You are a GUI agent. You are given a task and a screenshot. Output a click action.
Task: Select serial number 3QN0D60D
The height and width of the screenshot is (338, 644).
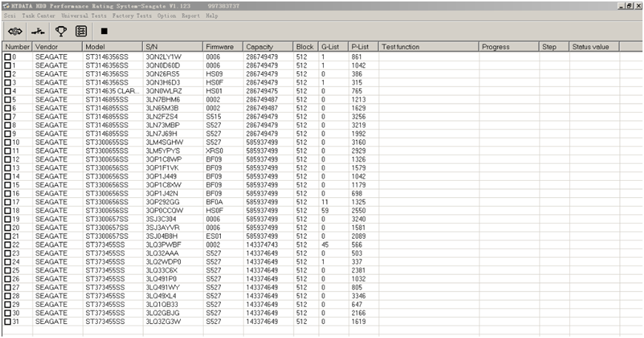(162, 65)
